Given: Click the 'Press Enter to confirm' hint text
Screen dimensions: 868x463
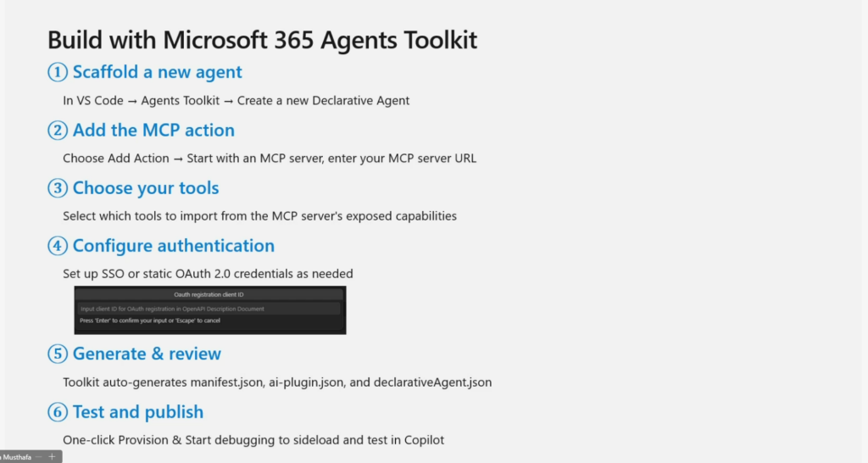Looking at the screenshot, I should 150,321.
